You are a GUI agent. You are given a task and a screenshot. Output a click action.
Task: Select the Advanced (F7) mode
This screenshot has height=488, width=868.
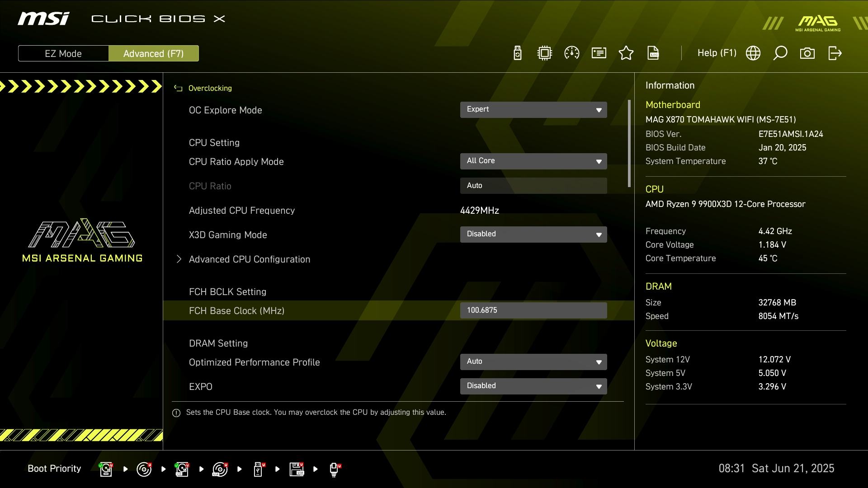(x=153, y=53)
